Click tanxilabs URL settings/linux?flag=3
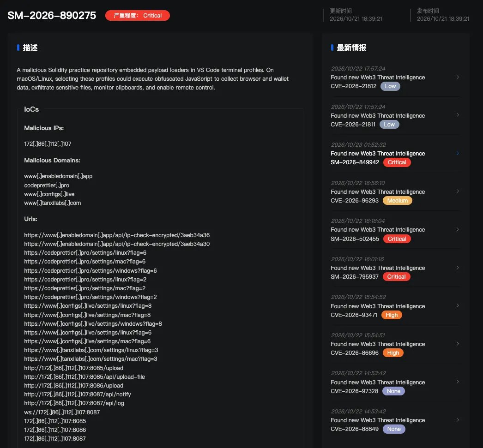Viewport: 483px width, 448px height. point(91,350)
